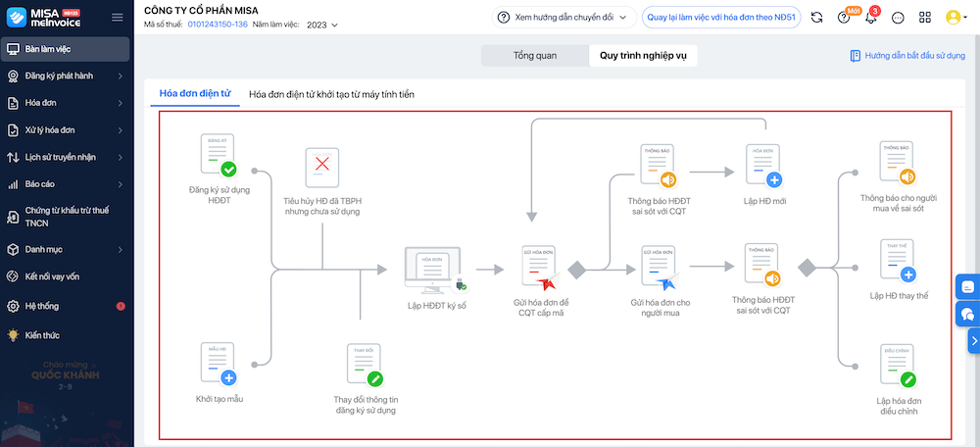
Task: Open Hướng dẫn bắt đầu sử dụng link
Action: point(907,56)
